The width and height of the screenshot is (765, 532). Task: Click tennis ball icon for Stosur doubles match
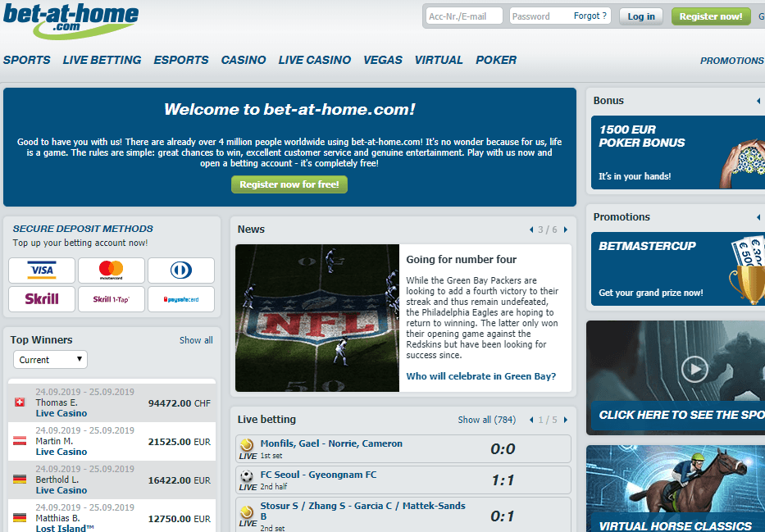pyautogui.click(x=247, y=512)
